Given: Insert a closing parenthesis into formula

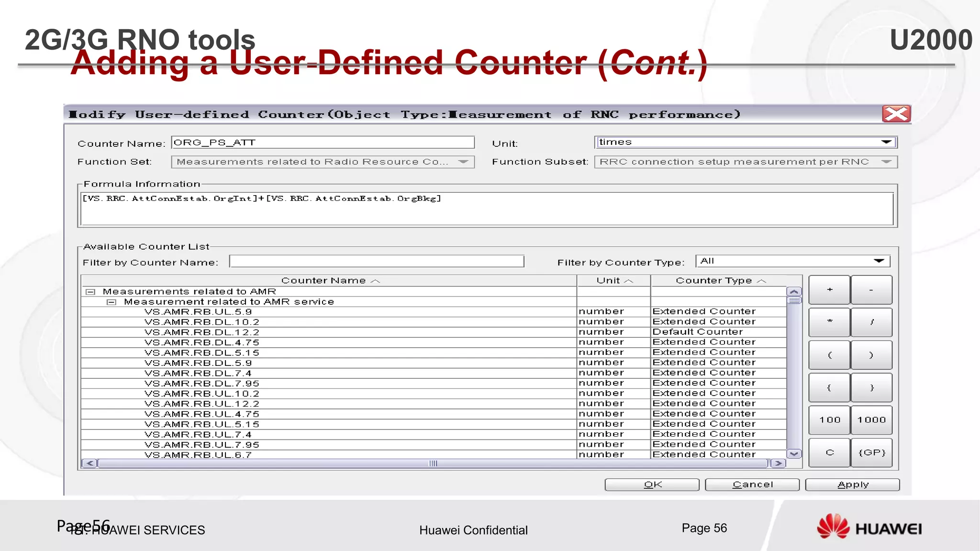Looking at the screenshot, I should click(x=871, y=355).
